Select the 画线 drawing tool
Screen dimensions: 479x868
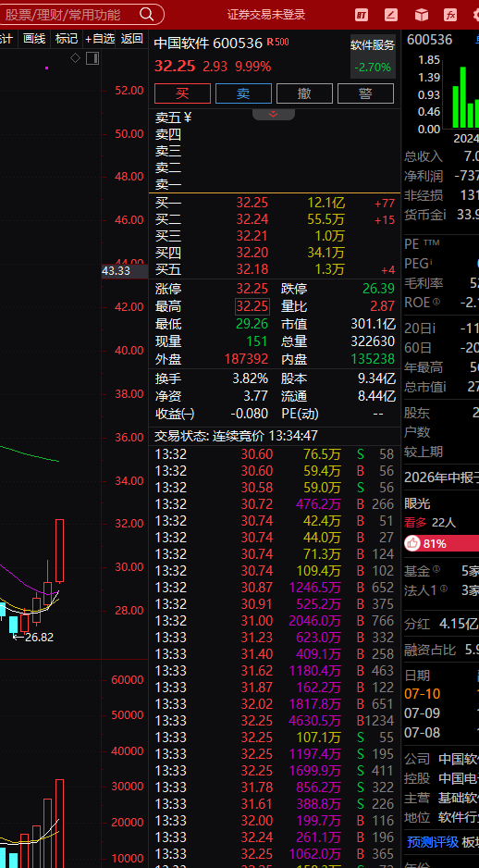(x=33, y=39)
